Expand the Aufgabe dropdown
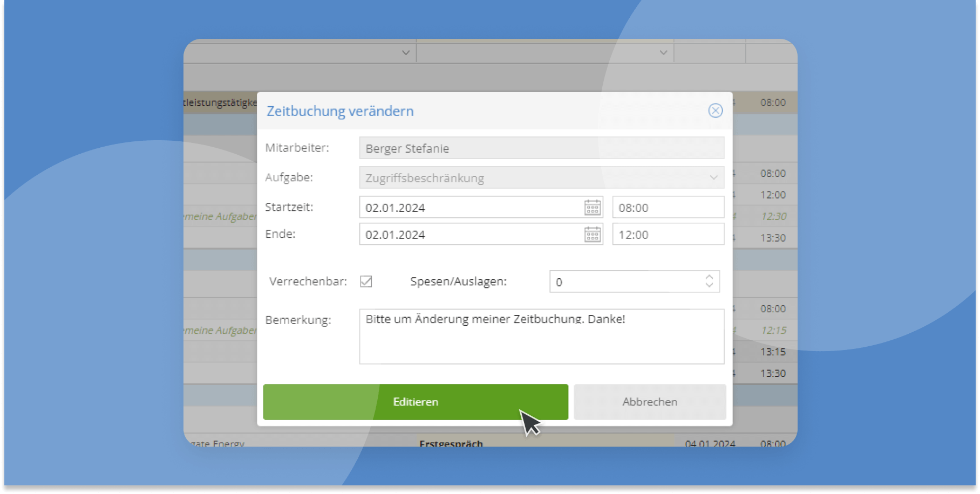 tap(713, 177)
